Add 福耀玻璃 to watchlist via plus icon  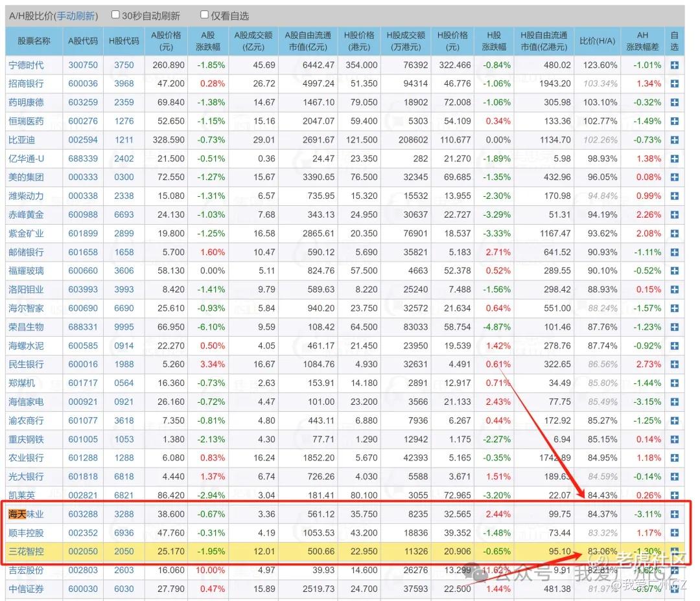[674, 271]
